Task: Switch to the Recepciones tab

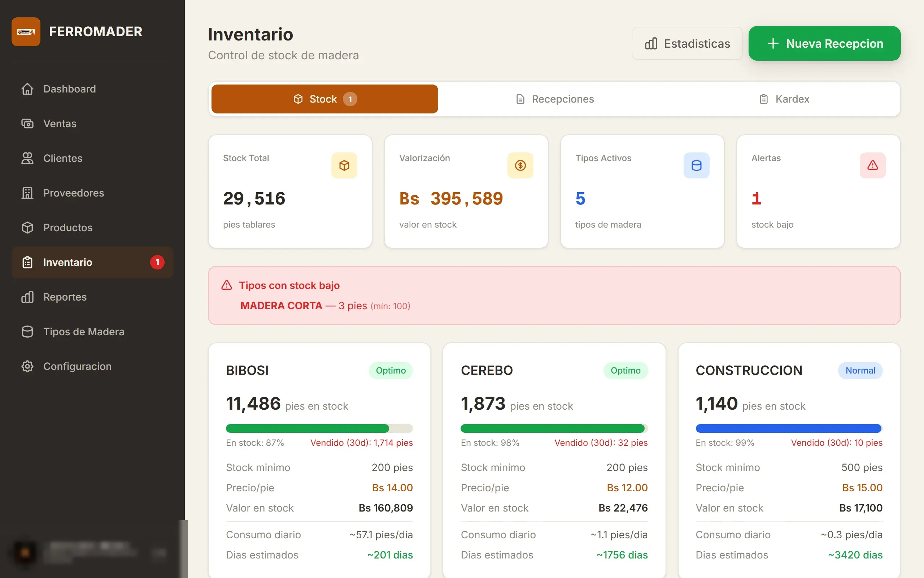Action: (x=554, y=99)
